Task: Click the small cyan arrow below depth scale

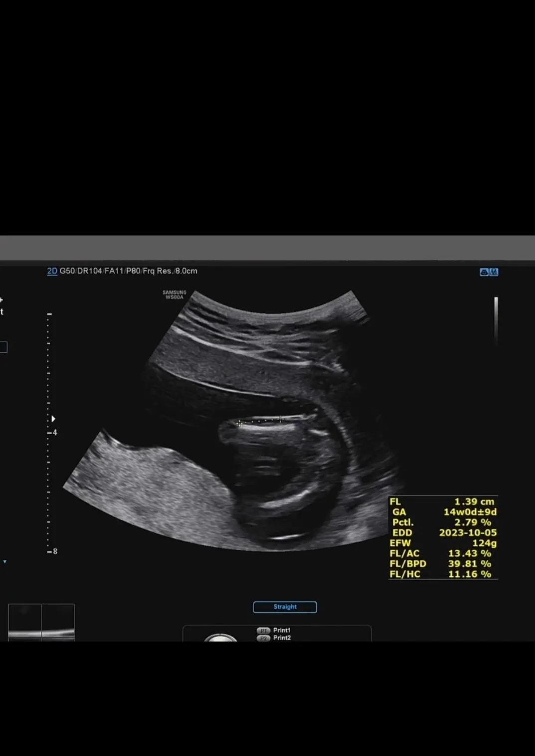Action: pyautogui.click(x=5, y=562)
